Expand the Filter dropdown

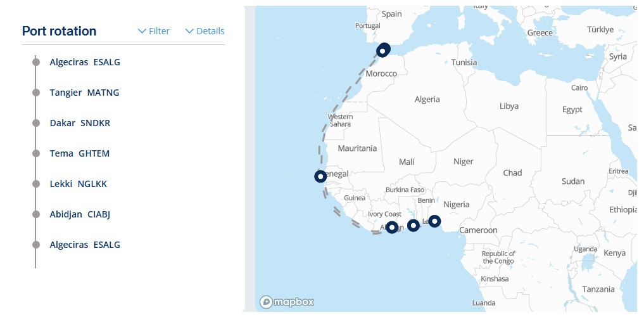[154, 31]
